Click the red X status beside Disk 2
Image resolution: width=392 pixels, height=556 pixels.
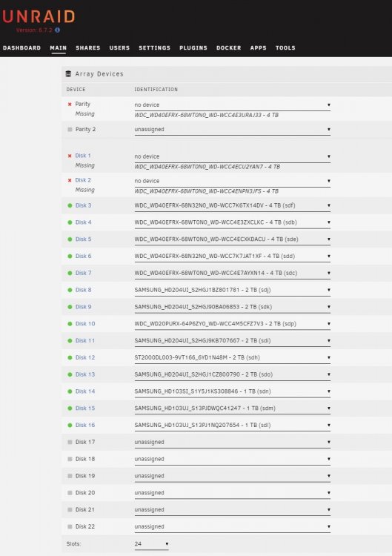pyautogui.click(x=70, y=180)
